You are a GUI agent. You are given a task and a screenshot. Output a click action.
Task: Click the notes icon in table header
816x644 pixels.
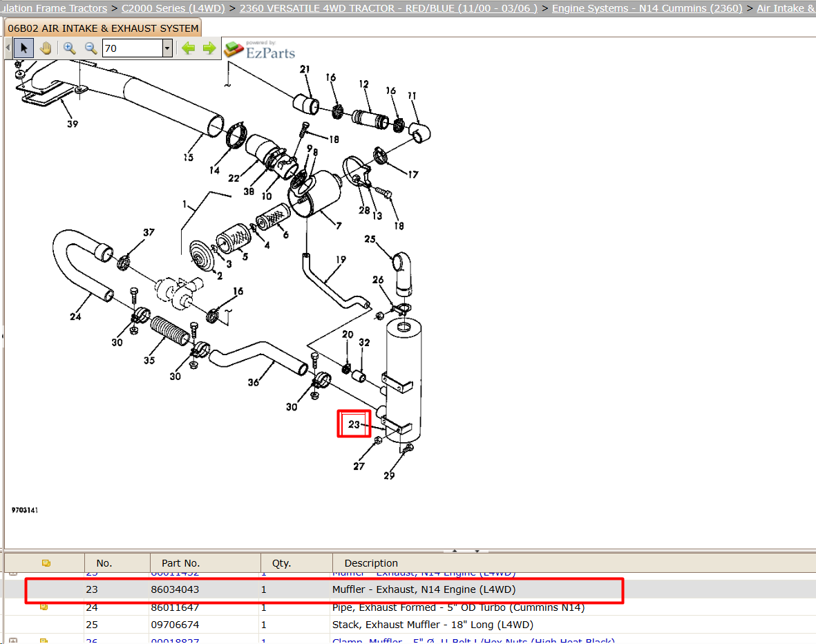pyautogui.click(x=46, y=562)
